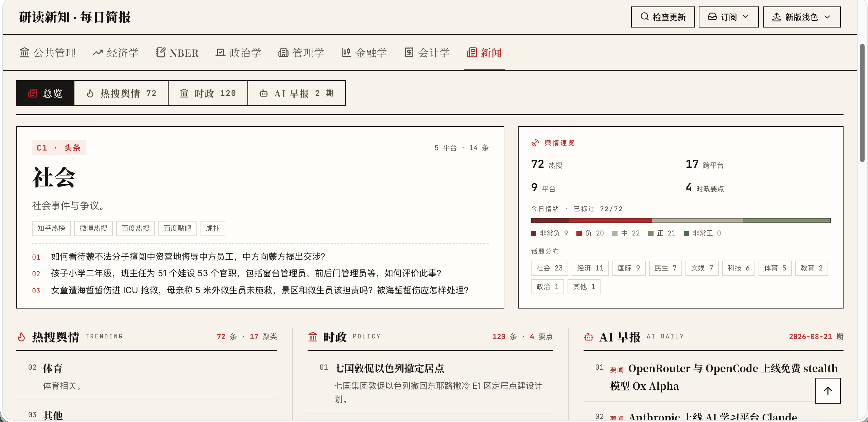Click the 政治 1 topic chip
Viewport: 868px width, 422px height.
point(548,287)
